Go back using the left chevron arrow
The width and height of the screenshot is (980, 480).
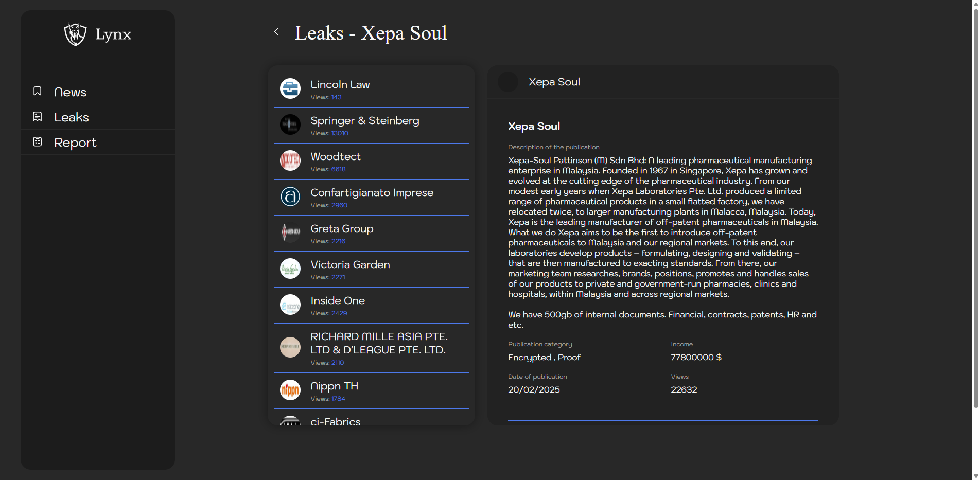[276, 32]
